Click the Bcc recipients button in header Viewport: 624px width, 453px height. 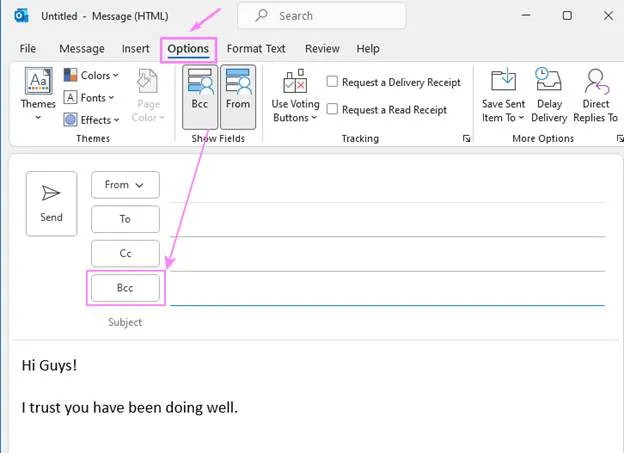(x=125, y=288)
